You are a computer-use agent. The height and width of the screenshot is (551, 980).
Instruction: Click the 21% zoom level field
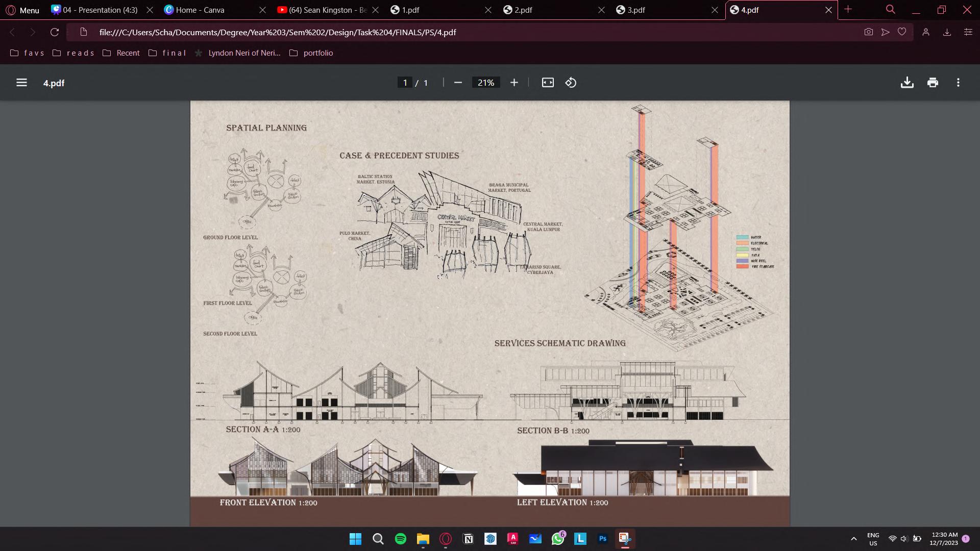[486, 83]
